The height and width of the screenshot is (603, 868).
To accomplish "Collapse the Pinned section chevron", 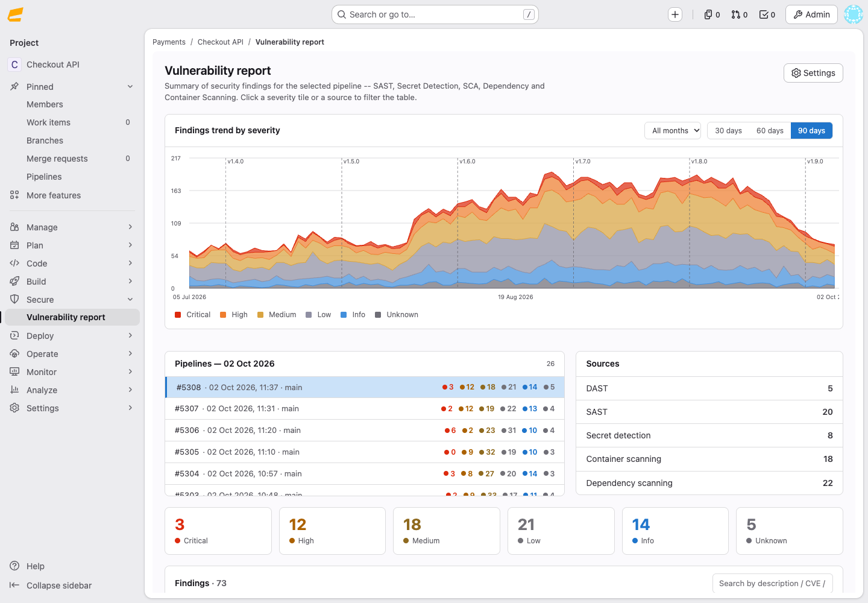I will coord(130,87).
